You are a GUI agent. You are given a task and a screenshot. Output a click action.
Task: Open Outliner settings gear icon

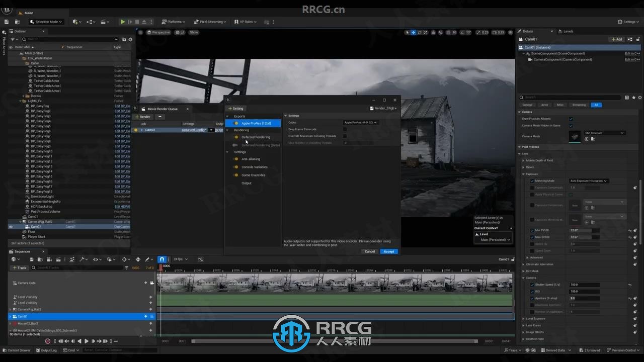point(130,39)
